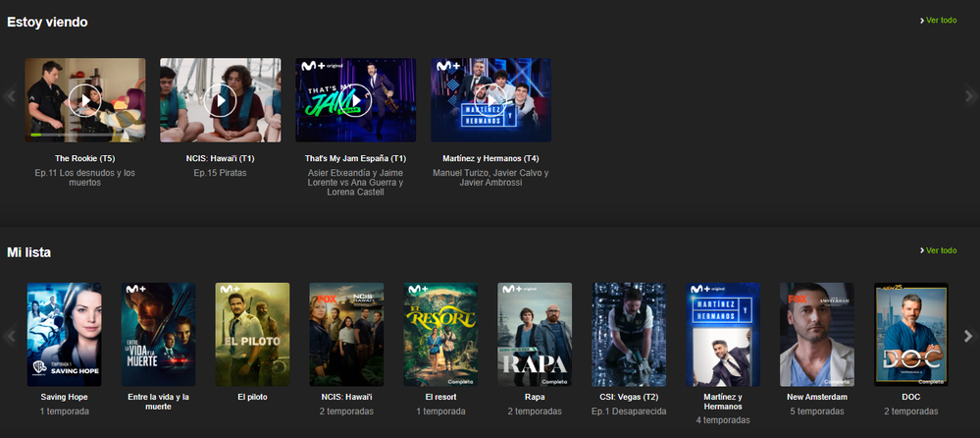Click The Rookie viewing progress bar
980x438 pixels.
coord(85,135)
